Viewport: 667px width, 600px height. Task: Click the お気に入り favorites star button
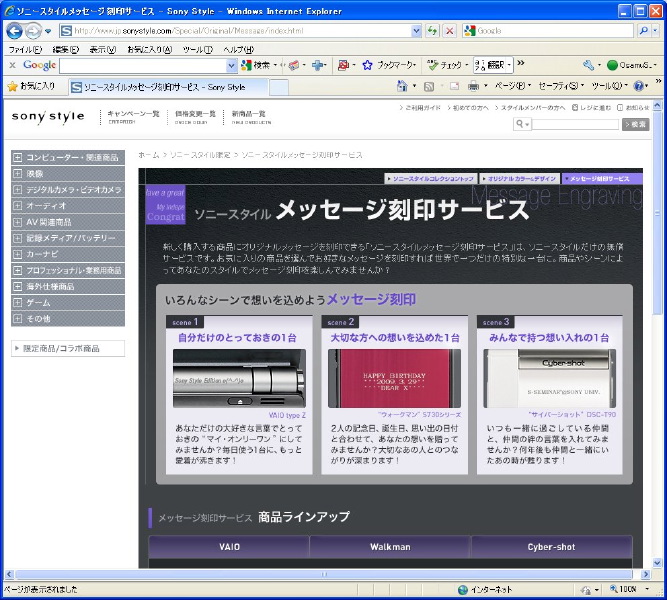tap(31, 87)
